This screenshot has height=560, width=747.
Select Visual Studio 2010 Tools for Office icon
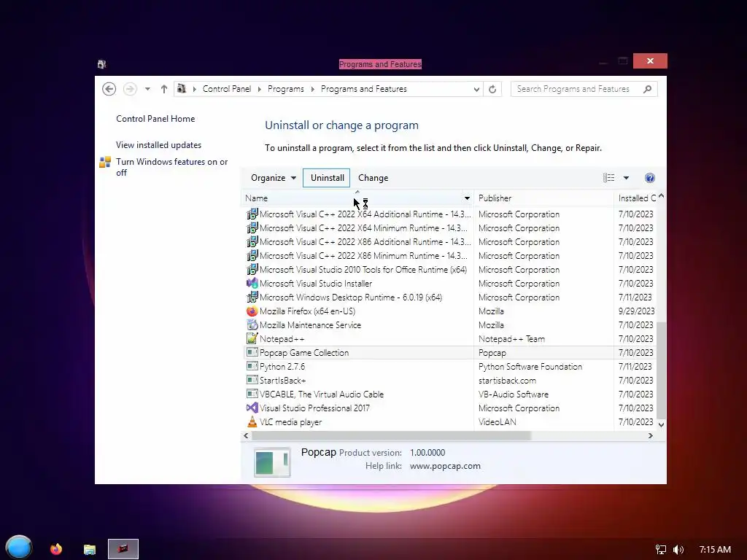click(x=252, y=270)
